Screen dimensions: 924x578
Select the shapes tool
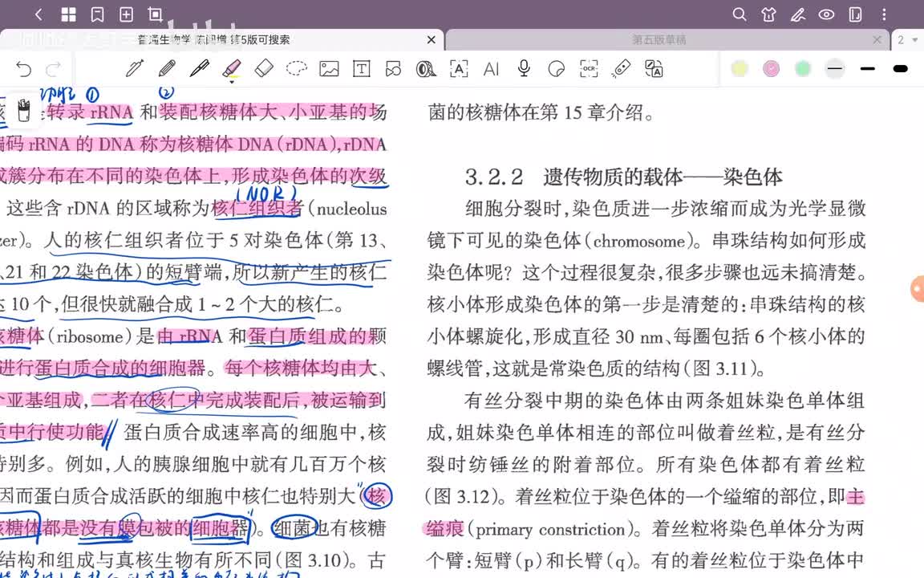coord(393,69)
